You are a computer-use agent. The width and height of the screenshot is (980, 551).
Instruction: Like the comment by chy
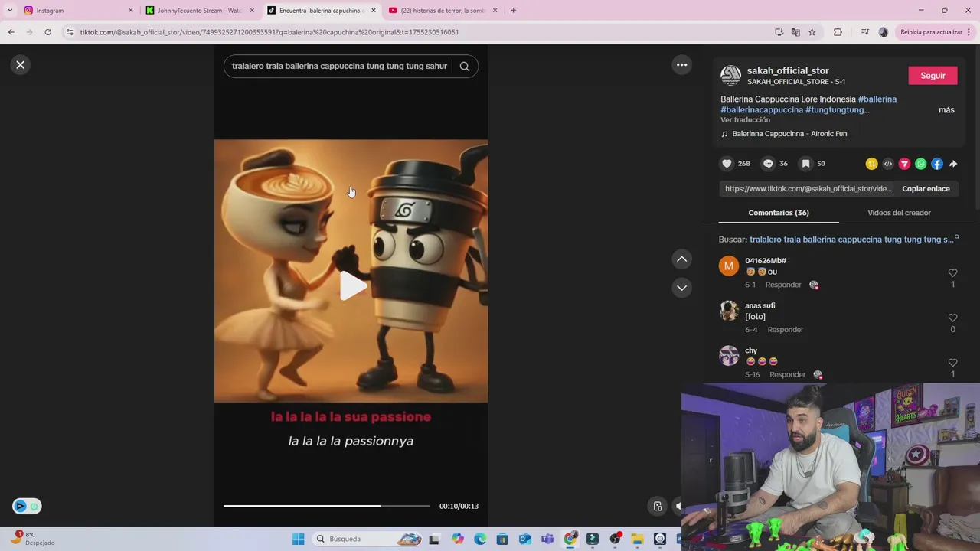(952, 363)
